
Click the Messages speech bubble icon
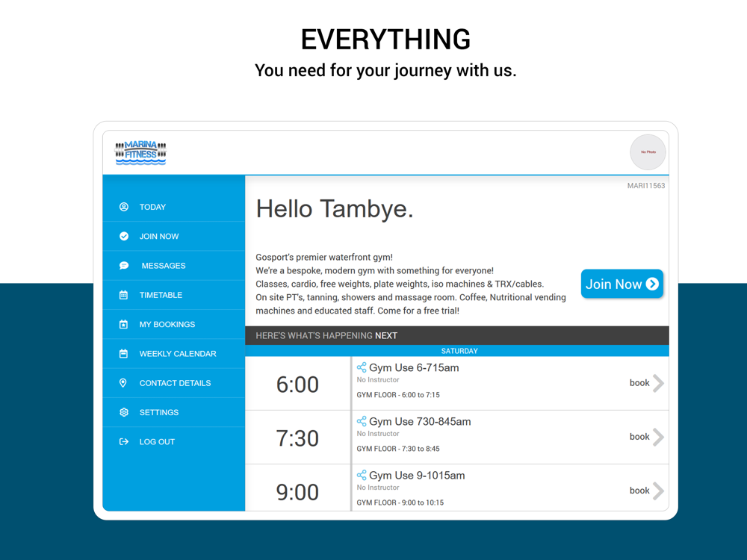coord(124,265)
